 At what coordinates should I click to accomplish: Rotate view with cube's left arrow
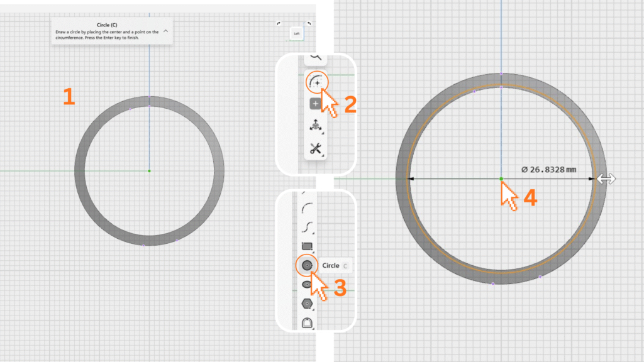point(279,24)
